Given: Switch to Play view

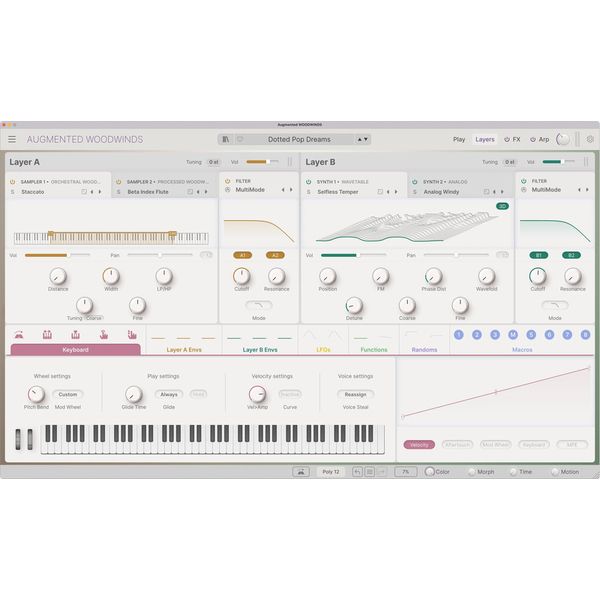Looking at the screenshot, I should point(459,139).
